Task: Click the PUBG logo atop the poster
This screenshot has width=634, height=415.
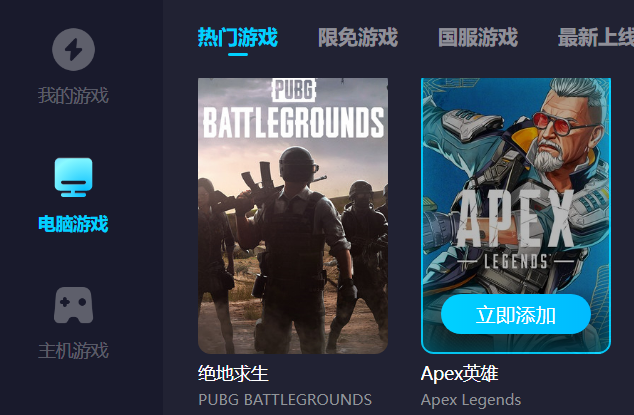Action: point(294,90)
